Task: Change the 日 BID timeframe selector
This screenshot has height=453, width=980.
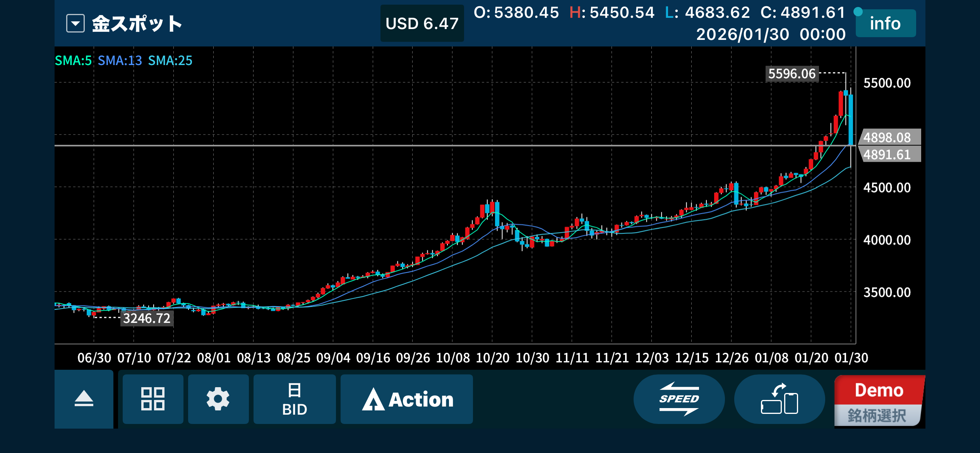Action: coord(294,399)
